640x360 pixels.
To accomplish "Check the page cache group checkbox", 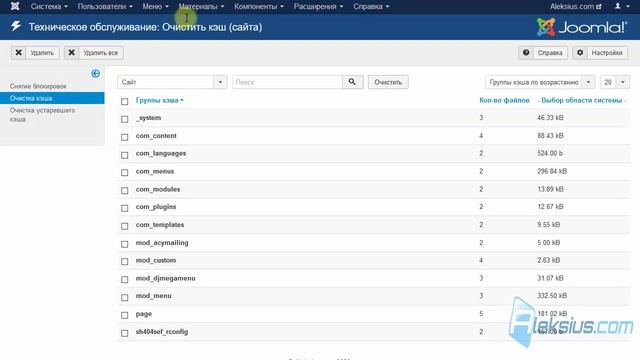I will pos(124,315).
